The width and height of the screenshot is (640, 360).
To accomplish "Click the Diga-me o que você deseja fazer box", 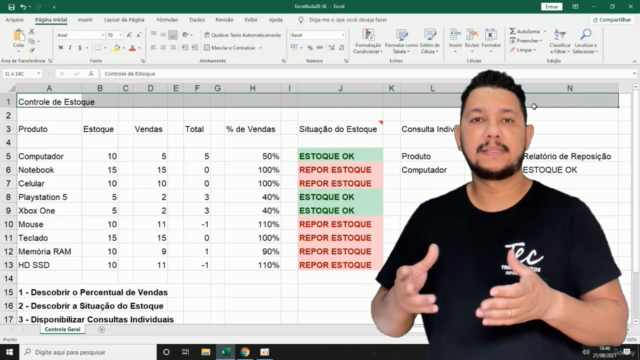I will [348, 20].
